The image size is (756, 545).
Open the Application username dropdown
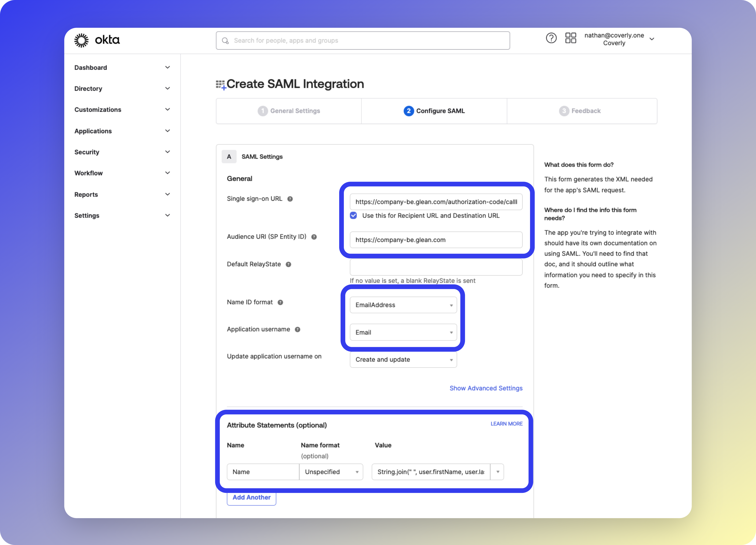coord(403,333)
